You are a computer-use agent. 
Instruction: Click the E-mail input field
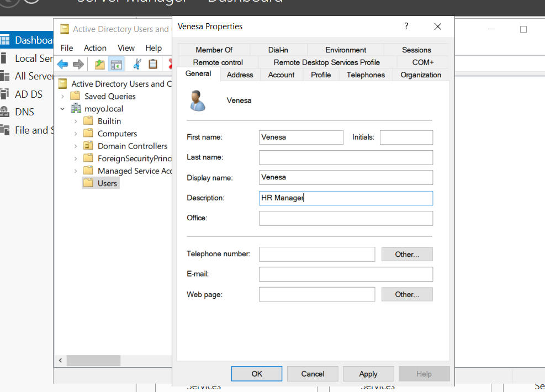point(346,274)
